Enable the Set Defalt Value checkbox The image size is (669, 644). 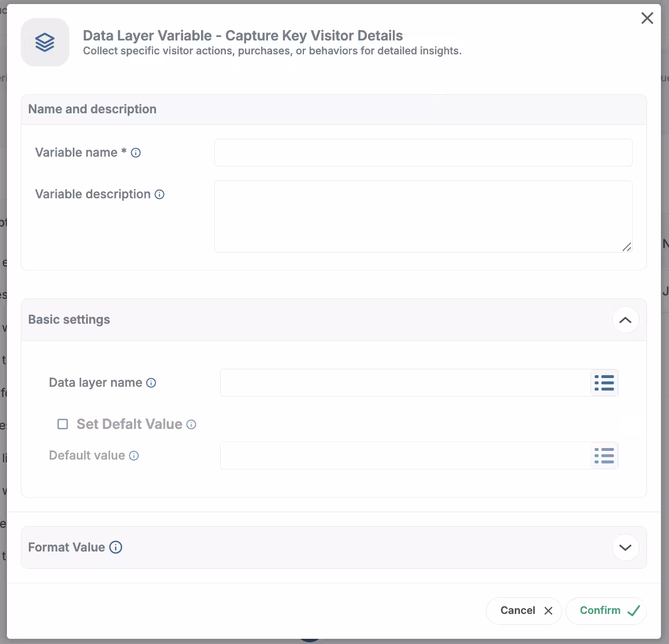tap(62, 424)
